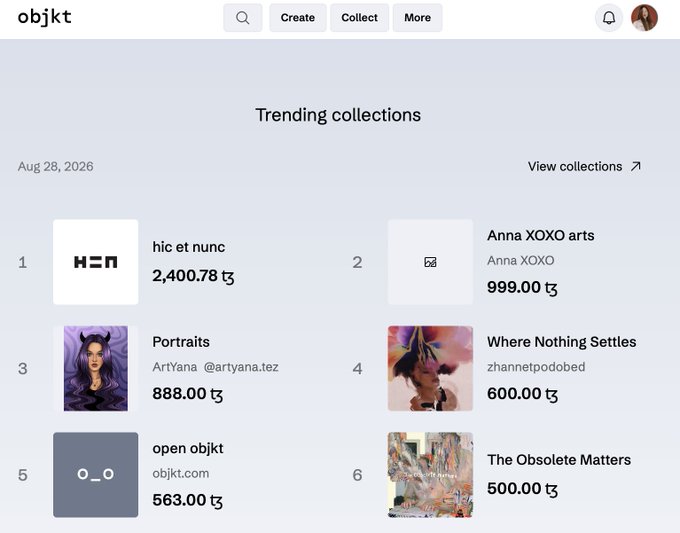Viewport: 680px width, 533px height.
Task: Visit creator zhannetpodobed
Action: pos(536,367)
